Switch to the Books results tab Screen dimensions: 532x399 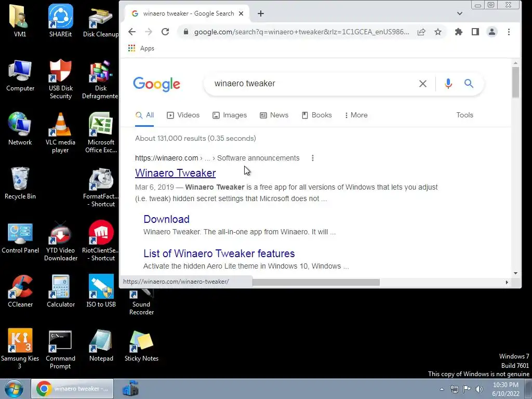pyautogui.click(x=316, y=115)
